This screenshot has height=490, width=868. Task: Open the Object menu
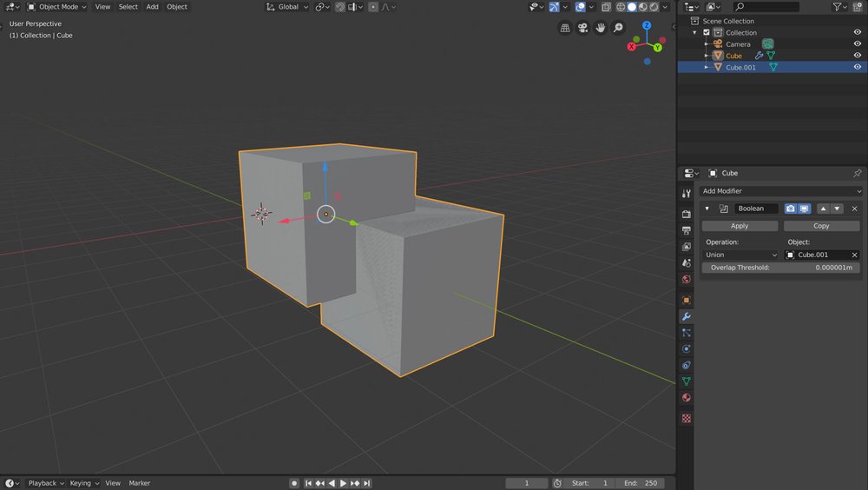tap(176, 7)
